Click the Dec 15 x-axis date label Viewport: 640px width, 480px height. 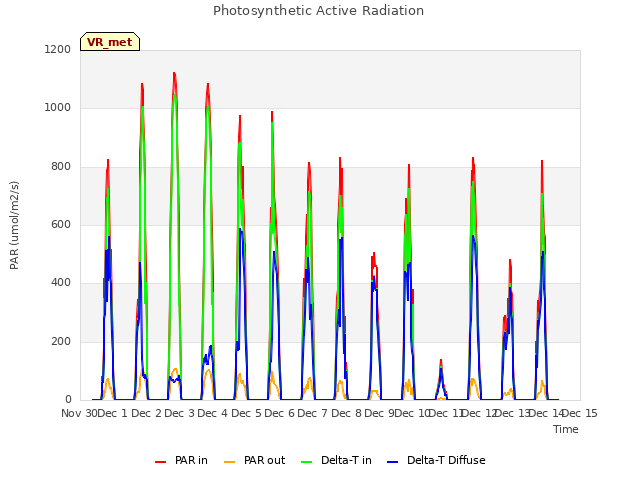[580, 413]
